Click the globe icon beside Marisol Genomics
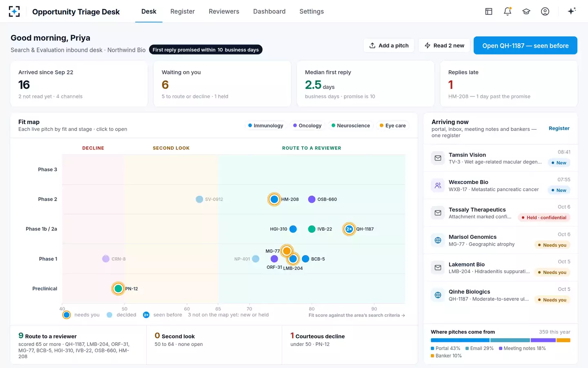Screen dimensions: 588x368 pyautogui.click(x=438, y=240)
